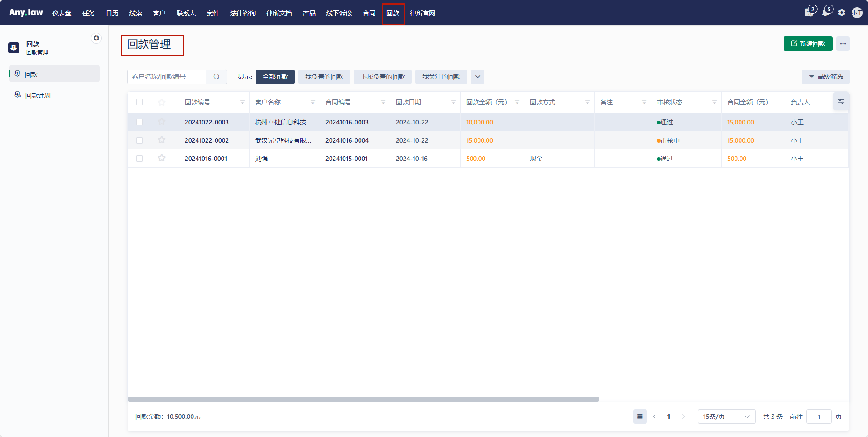This screenshot has height=437, width=868.
Task: Show 全部回款
Action: pyautogui.click(x=275, y=77)
